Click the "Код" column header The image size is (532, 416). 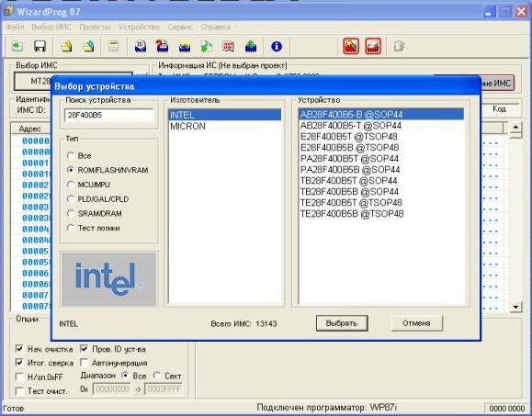click(500, 109)
